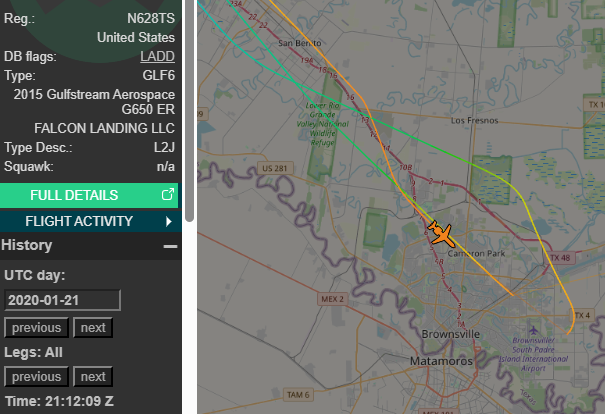This screenshot has width=605, height=414.
Task: Click the MEX 2 road marker
Action: (x=332, y=299)
